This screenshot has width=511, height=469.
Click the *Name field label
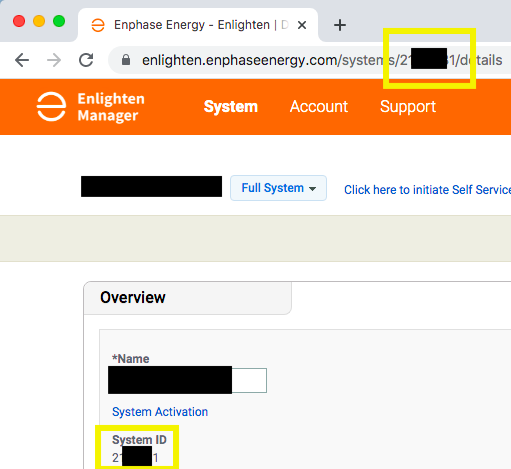pos(131,359)
